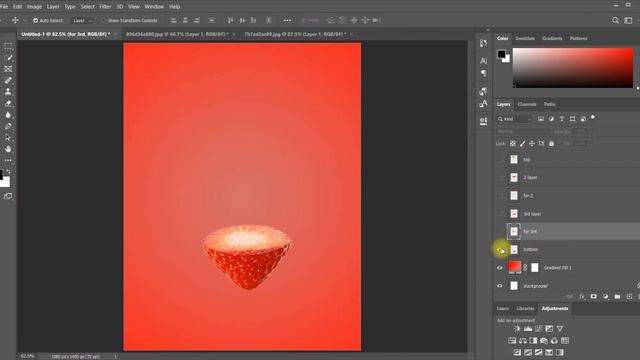640x360 pixels.
Task: Open the Character panel (A|) icon
Action: [483, 61]
